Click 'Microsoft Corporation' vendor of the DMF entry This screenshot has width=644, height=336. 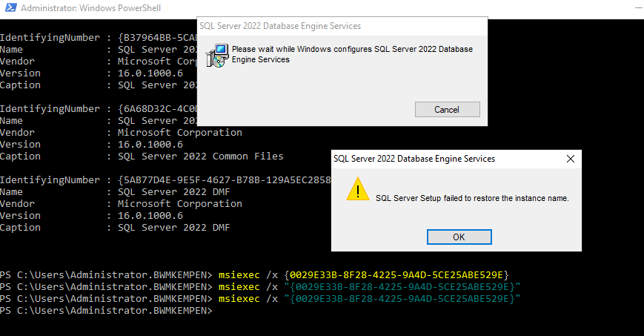click(x=180, y=204)
